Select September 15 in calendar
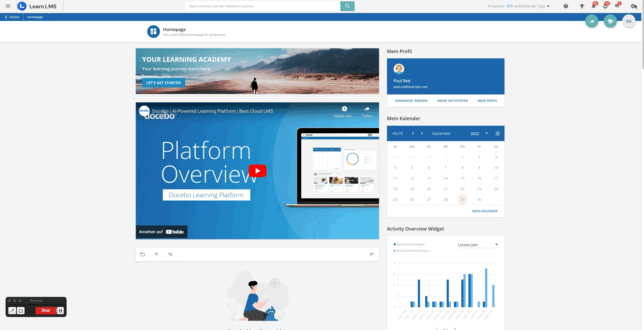 (x=462, y=178)
